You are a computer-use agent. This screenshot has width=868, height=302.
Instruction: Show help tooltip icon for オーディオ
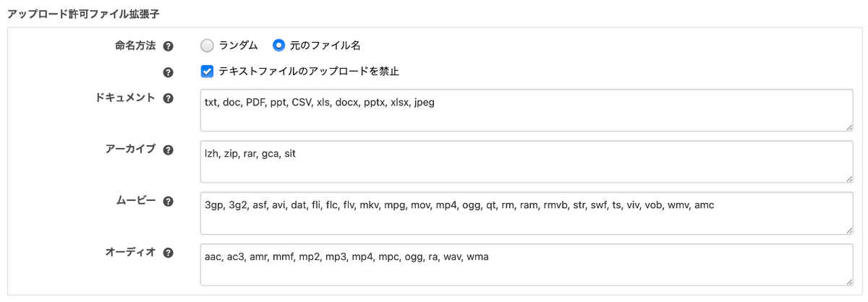pos(168,253)
